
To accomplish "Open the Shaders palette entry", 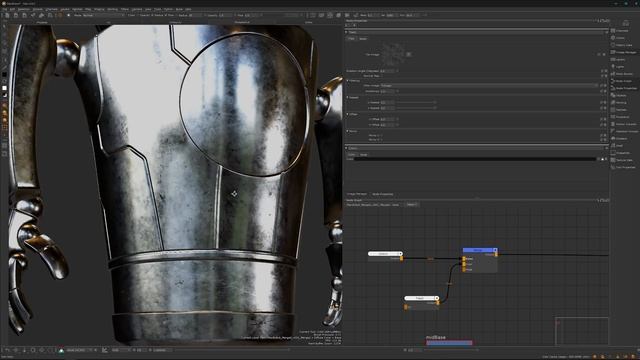I will (621, 138).
